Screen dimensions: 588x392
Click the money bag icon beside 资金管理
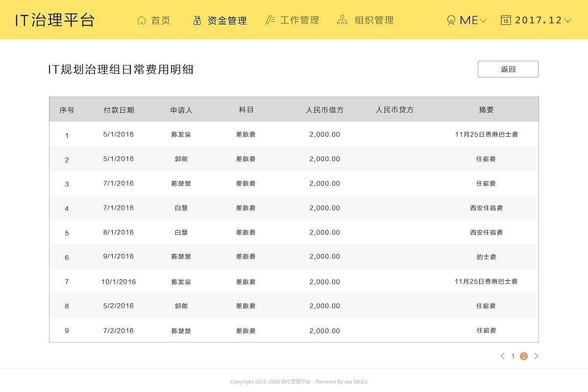(197, 20)
